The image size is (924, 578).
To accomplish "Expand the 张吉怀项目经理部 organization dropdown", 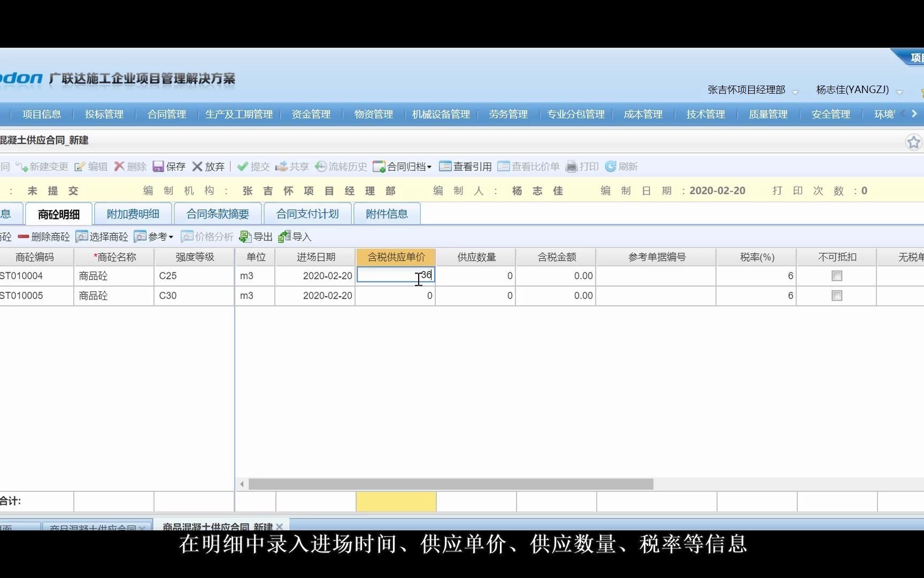I will 795,92.
